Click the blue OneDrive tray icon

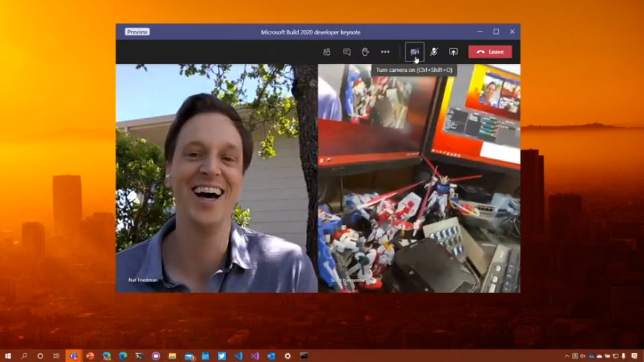(591, 356)
